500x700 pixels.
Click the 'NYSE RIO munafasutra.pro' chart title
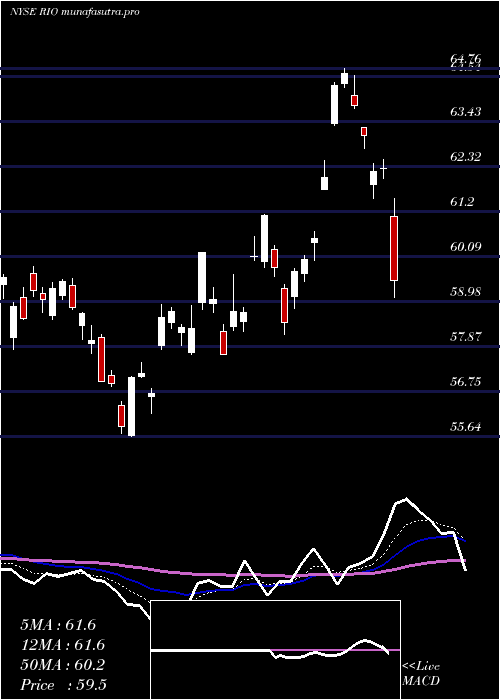pyautogui.click(x=75, y=12)
